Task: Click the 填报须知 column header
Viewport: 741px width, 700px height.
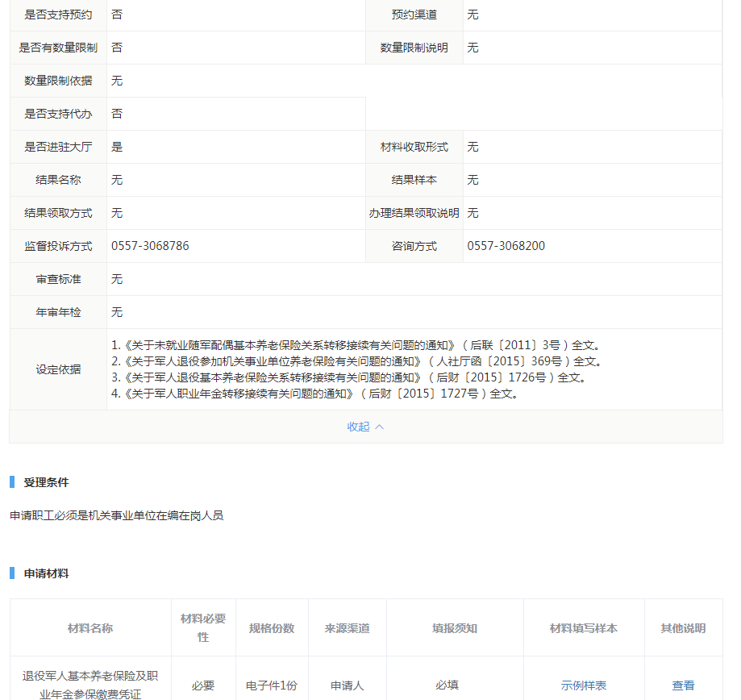Action: click(x=455, y=628)
